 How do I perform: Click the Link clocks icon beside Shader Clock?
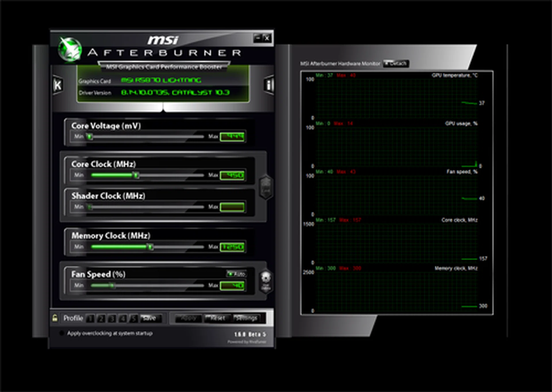[266, 187]
